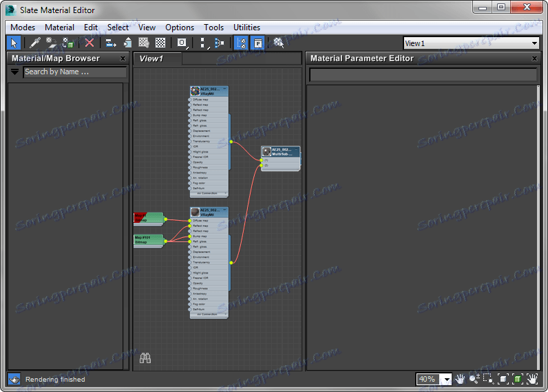Click Hide Unused Nodeslots icon

coord(127,43)
